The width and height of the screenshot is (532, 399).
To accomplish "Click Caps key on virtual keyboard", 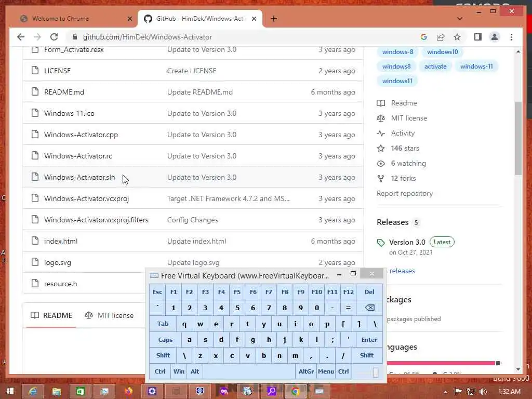I will 165,340.
